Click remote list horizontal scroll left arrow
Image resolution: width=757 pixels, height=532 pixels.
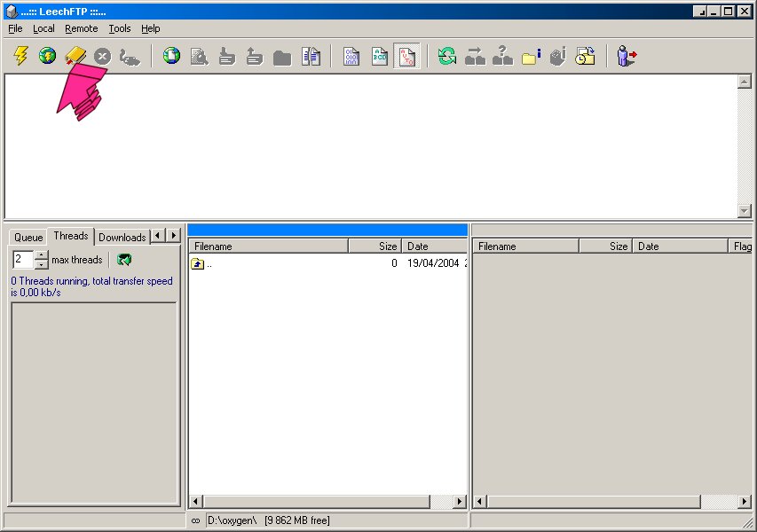[479, 502]
